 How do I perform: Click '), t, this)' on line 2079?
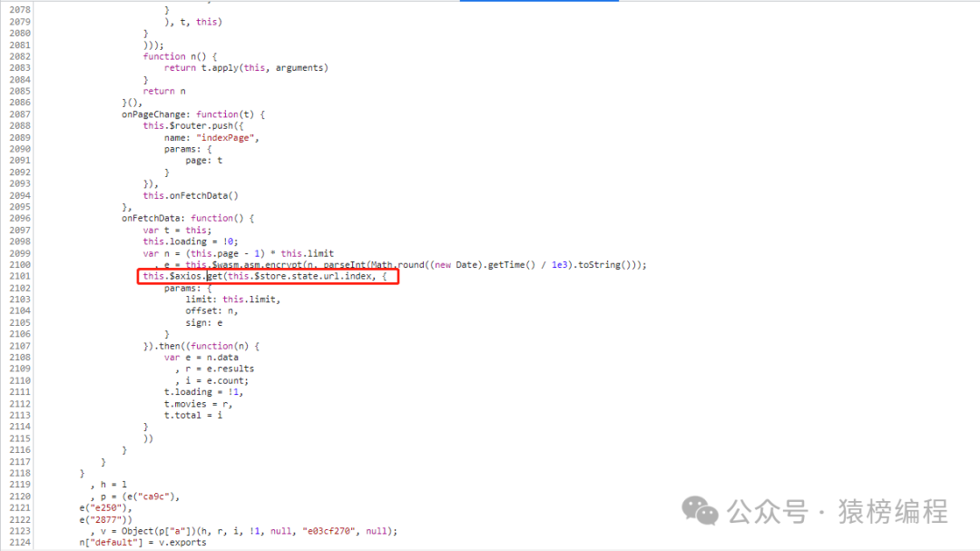(x=193, y=22)
